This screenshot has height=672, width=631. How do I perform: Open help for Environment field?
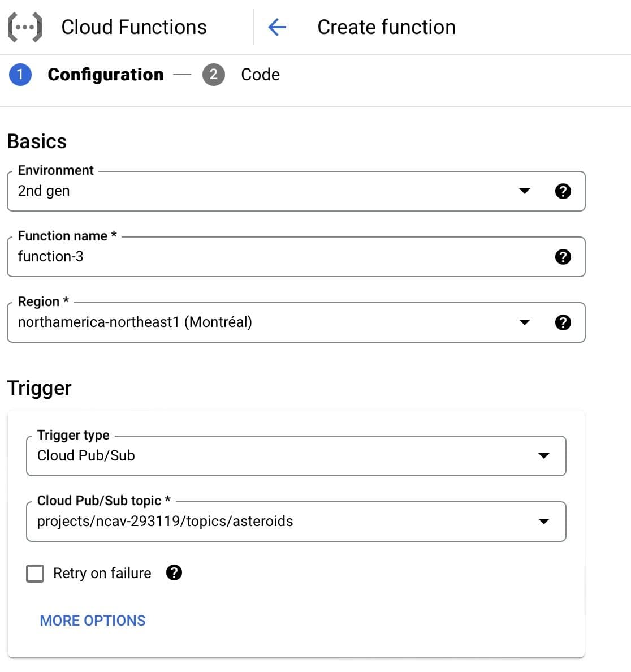point(563,191)
